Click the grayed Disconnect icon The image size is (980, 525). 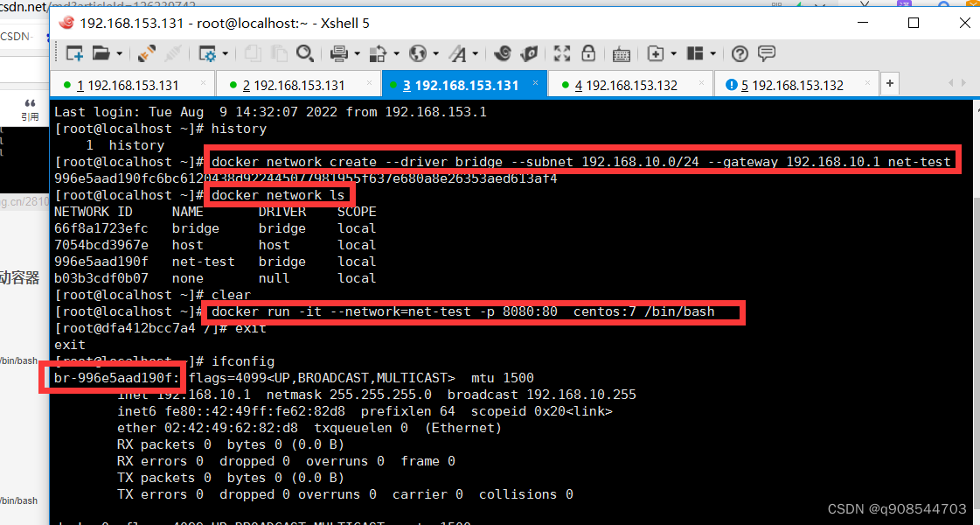click(x=172, y=54)
